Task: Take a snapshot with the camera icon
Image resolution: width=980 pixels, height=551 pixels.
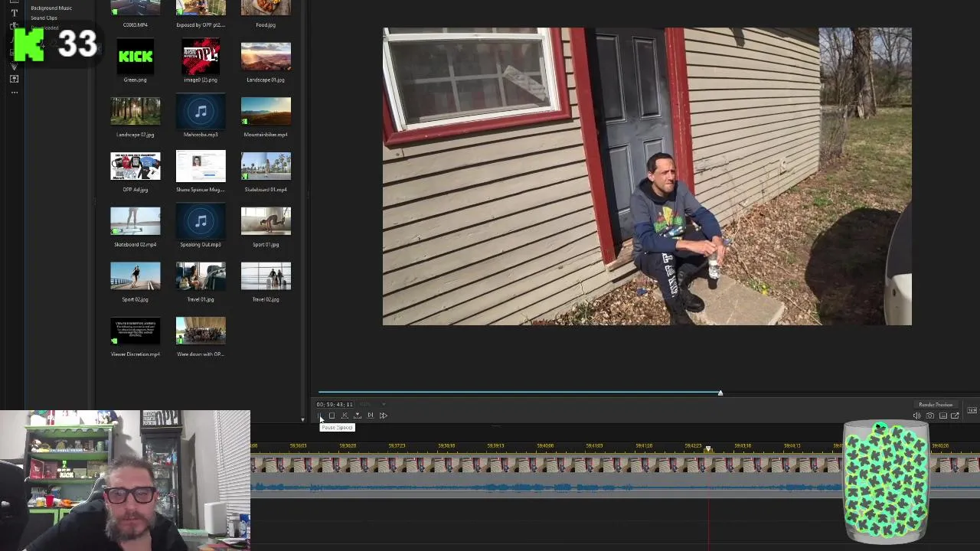Action: pyautogui.click(x=929, y=416)
